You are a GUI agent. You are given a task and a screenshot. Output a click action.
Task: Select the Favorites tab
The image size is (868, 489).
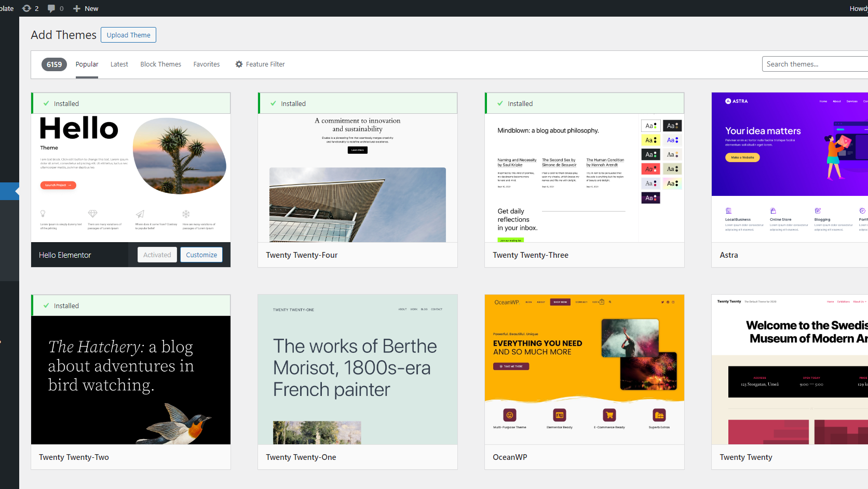click(207, 64)
